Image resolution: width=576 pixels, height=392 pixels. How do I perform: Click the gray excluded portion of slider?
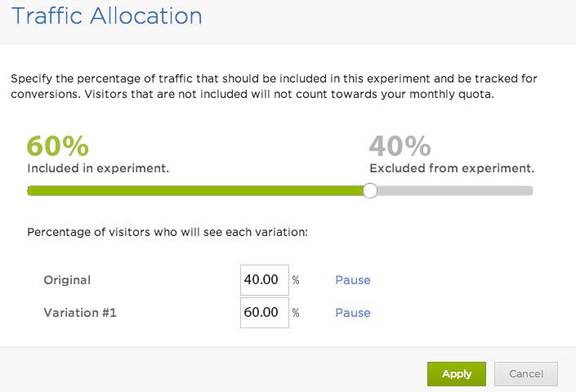[454, 191]
